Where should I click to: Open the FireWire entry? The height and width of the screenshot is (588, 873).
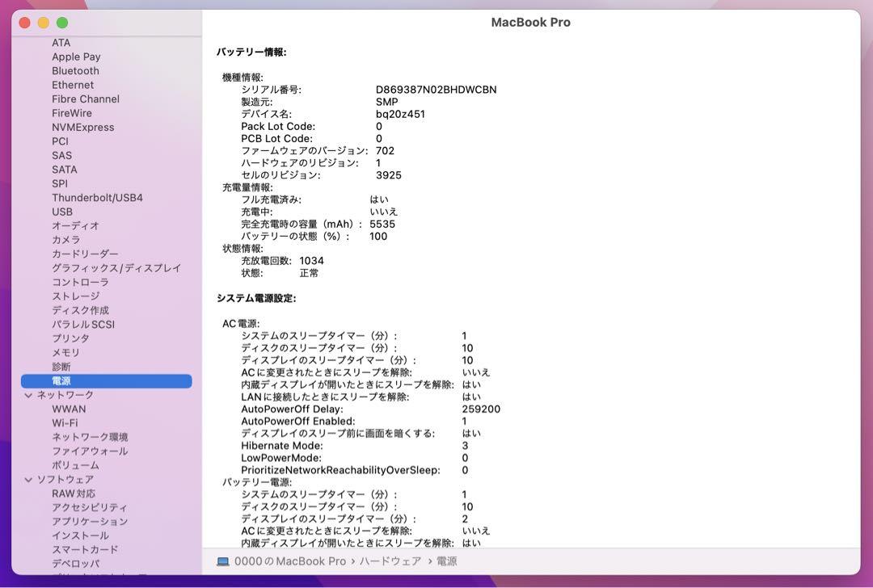[72, 113]
